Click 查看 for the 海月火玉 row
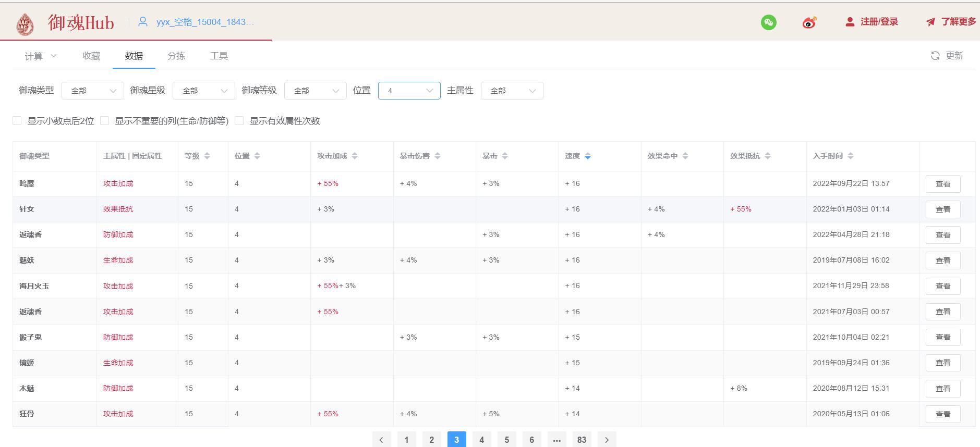This screenshot has width=980, height=447. (x=943, y=286)
